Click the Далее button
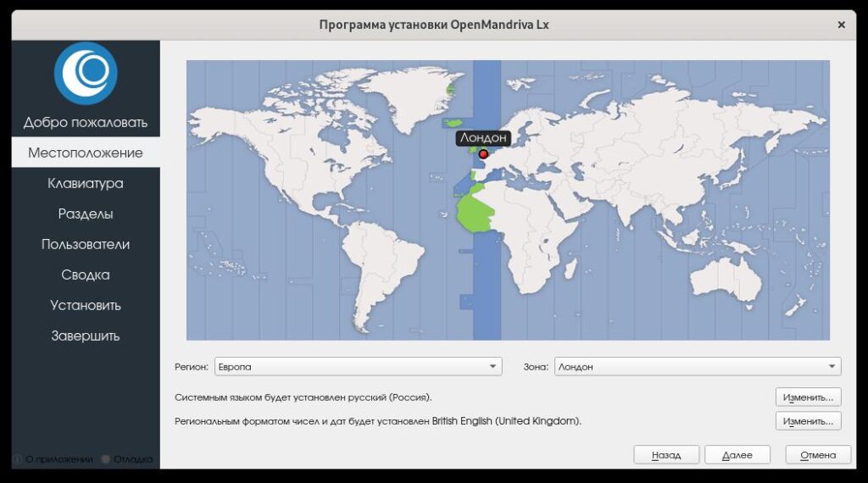The height and width of the screenshot is (483, 868). pyautogui.click(x=737, y=455)
